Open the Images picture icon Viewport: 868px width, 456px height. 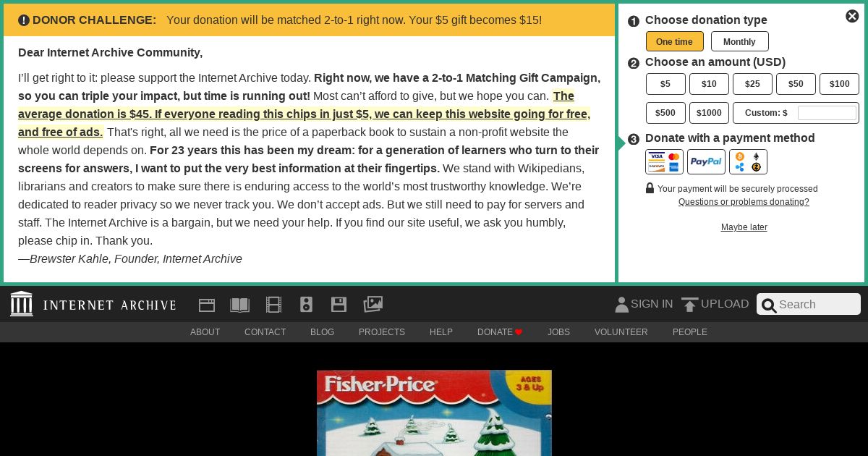tap(373, 304)
